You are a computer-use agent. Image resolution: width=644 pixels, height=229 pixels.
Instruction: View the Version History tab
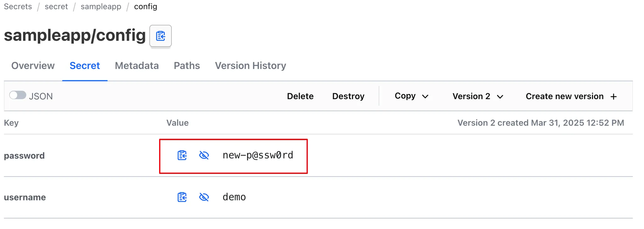tap(251, 66)
